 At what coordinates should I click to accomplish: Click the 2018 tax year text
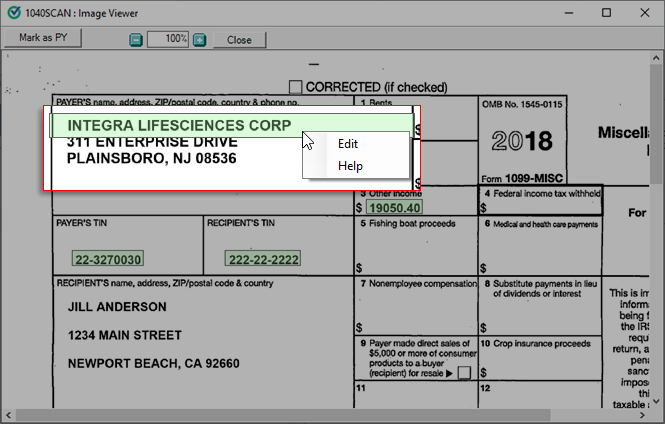(522, 141)
